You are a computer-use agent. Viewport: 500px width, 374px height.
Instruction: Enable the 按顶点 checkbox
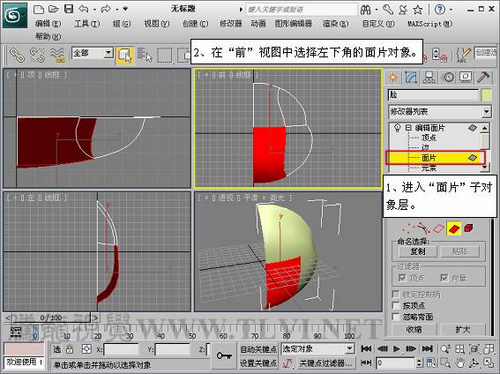395,305
